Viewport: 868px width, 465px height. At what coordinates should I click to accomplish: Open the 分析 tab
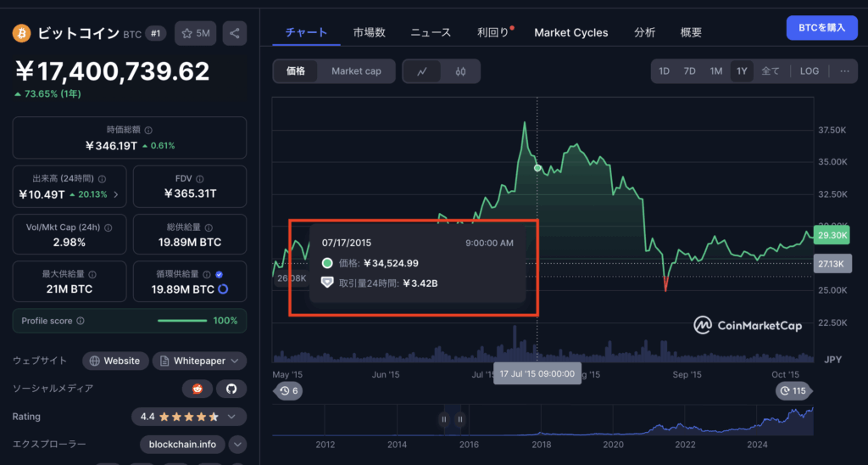coord(644,33)
